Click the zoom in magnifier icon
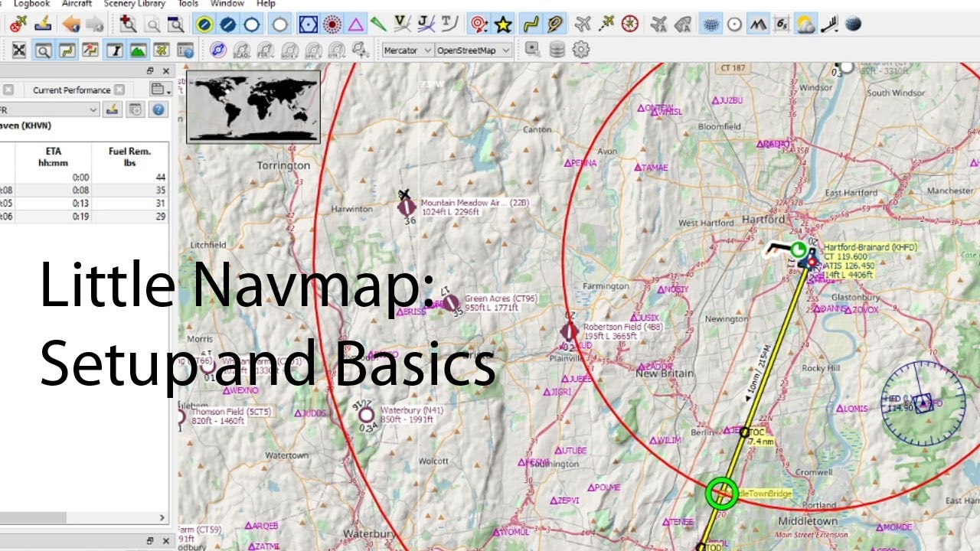Viewport: 980px width, 551px height. tap(128, 24)
